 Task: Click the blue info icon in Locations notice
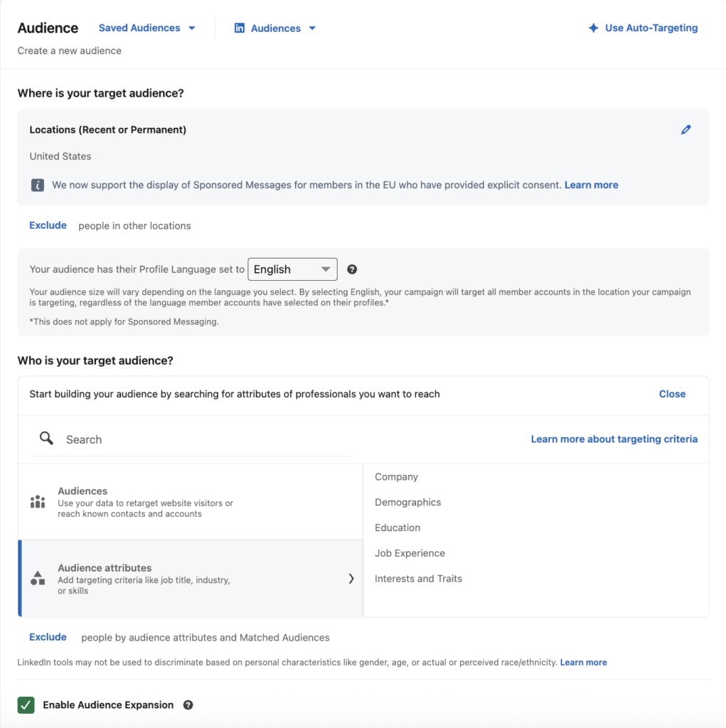[38, 186]
